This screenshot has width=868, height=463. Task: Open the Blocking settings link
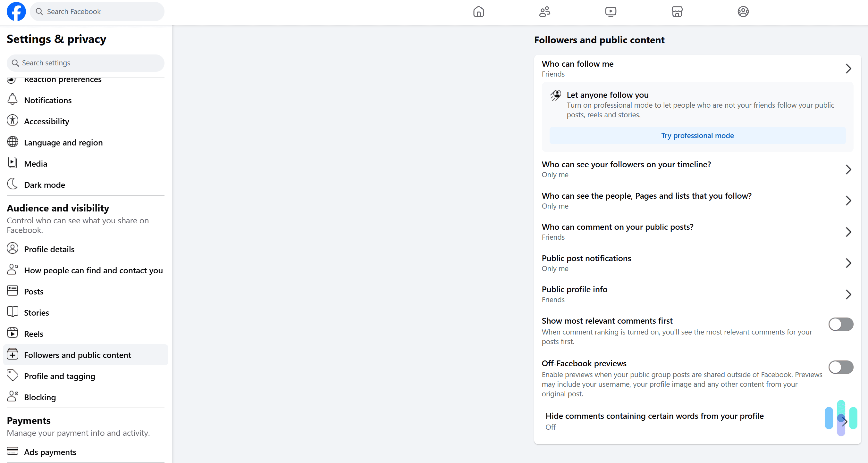tap(40, 397)
